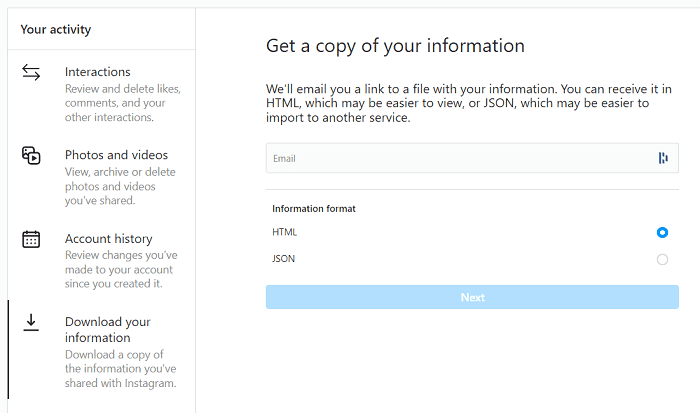Viewport: 700px width, 413px height.
Task: Go to Photos and videos title
Action: (x=116, y=155)
